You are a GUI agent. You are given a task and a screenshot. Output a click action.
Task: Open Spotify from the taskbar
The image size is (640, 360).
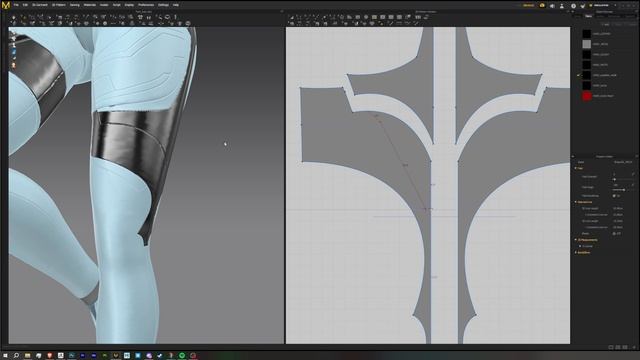[x=182, y=356]
